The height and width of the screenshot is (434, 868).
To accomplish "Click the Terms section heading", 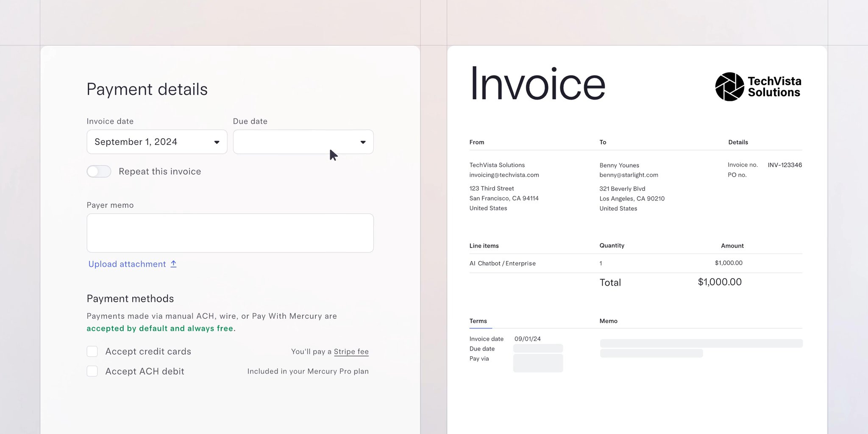I will coord(479,321).
